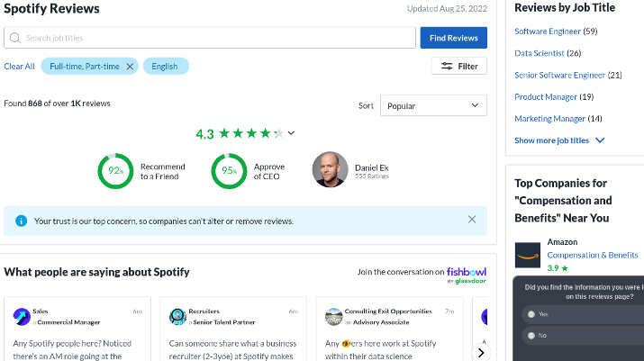Image resolution: width=644 pixels, height=361 pixels.
Task: Open Marketing Manager reviews link
Action: (x=550, y=119)
